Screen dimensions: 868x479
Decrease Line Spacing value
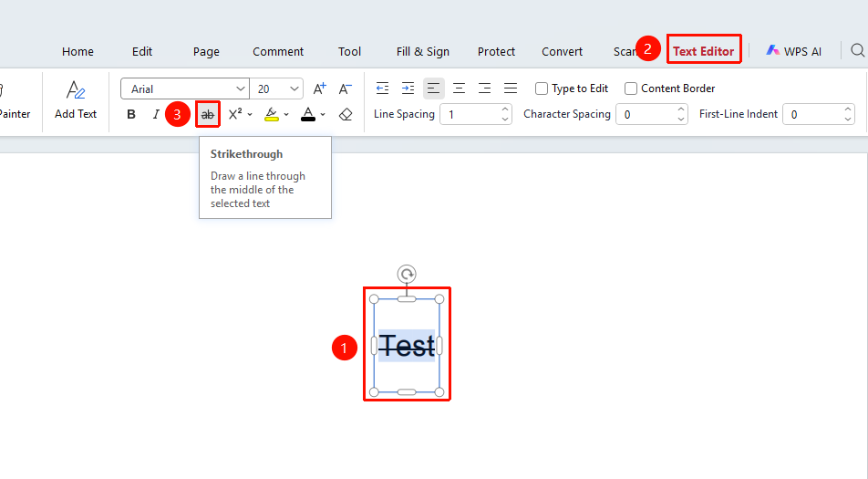(505, 119)
